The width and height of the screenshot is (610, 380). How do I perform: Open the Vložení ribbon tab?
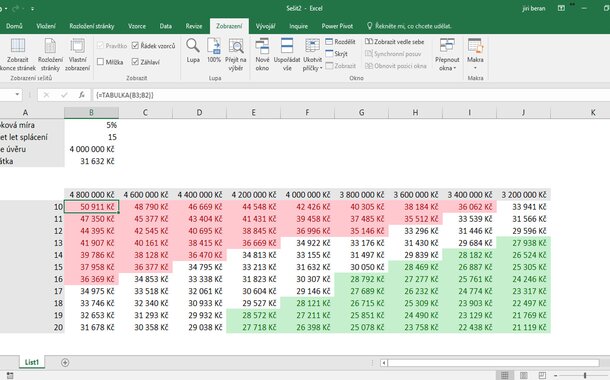(x=46, y=26)
